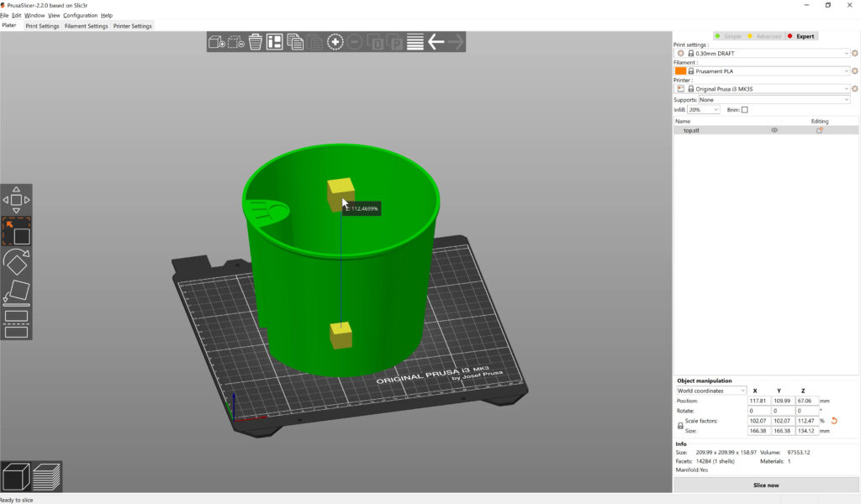The height and width of the screenshot is (504, 861).
Task: Toggle the scale factors proportion lock
Action: (680, 426)
